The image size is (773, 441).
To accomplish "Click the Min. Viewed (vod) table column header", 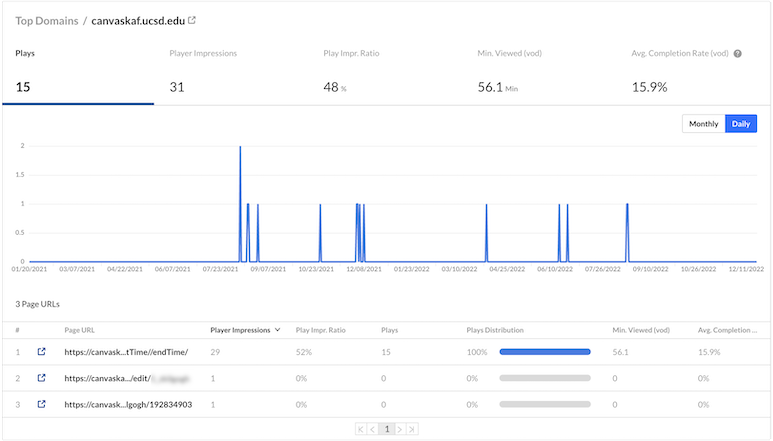I will (641, 330).
